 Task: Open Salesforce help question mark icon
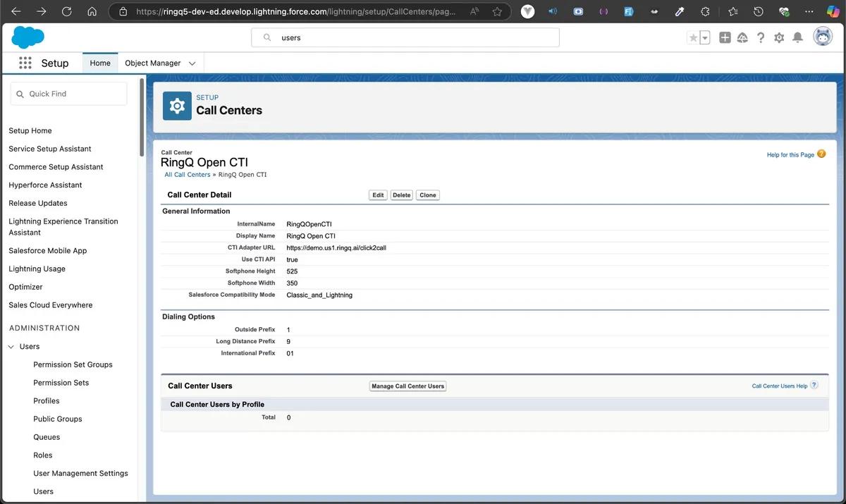point(761,37)
